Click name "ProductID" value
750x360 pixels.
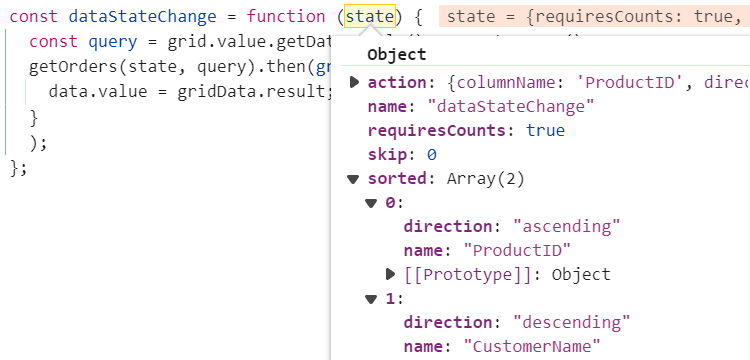tap(518, 250)
